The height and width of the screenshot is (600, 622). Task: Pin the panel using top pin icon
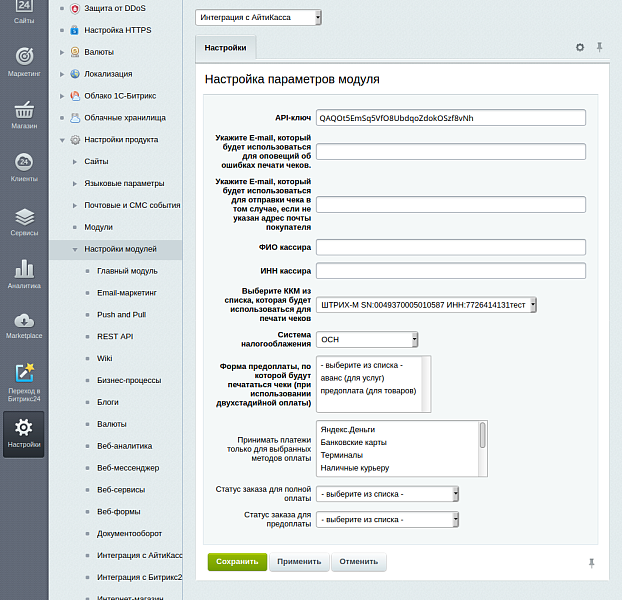(x=599, y=47)
